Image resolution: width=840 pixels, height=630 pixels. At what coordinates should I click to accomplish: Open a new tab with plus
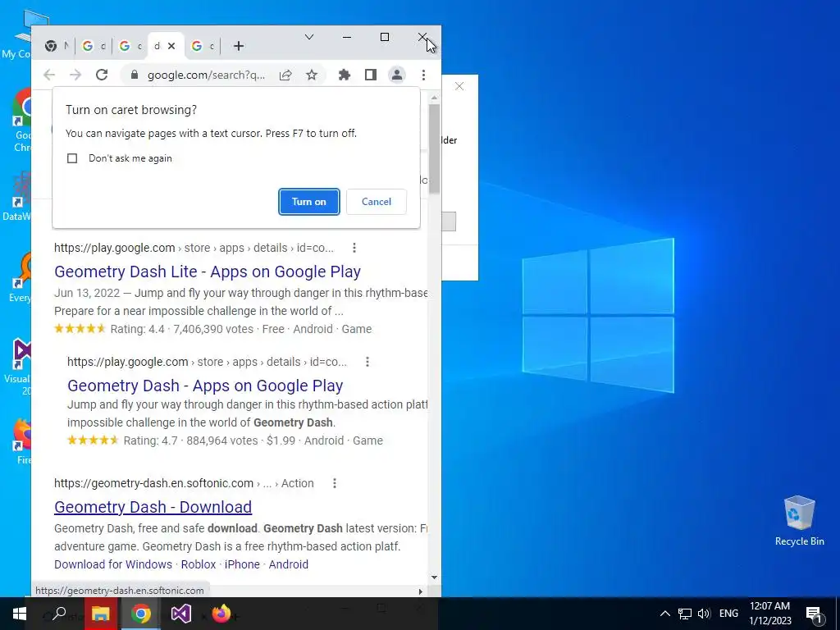pos(239,47)
